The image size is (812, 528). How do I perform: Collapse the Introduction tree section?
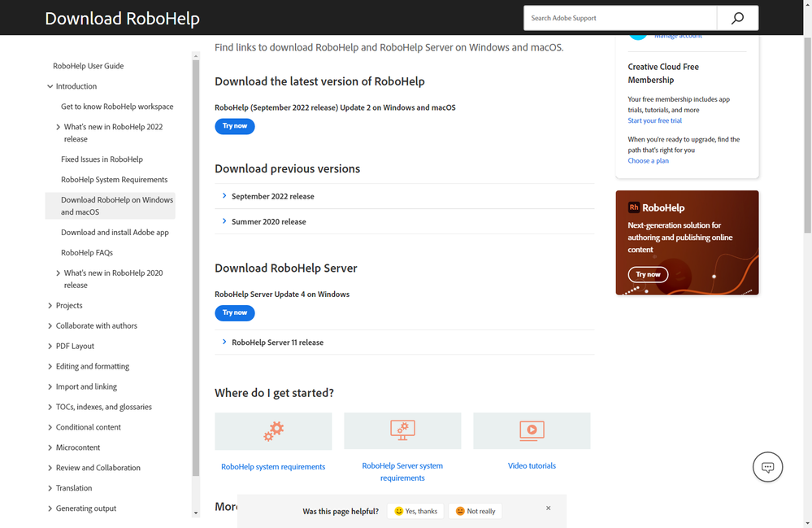click(x=50, y=86)
